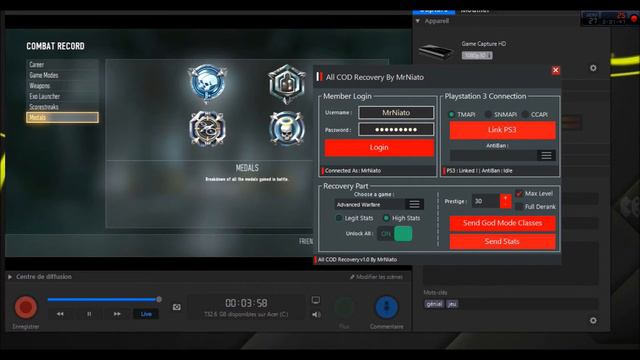Click the monitor display icon
Image resolution: width=640 pixels, height=360 pixels.
(x=316, y=300)
